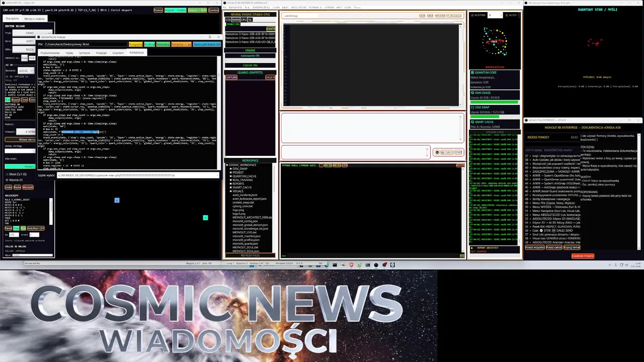Select the file mionolit_config.json
644x362 pixels.
click(x=245, y=221)
